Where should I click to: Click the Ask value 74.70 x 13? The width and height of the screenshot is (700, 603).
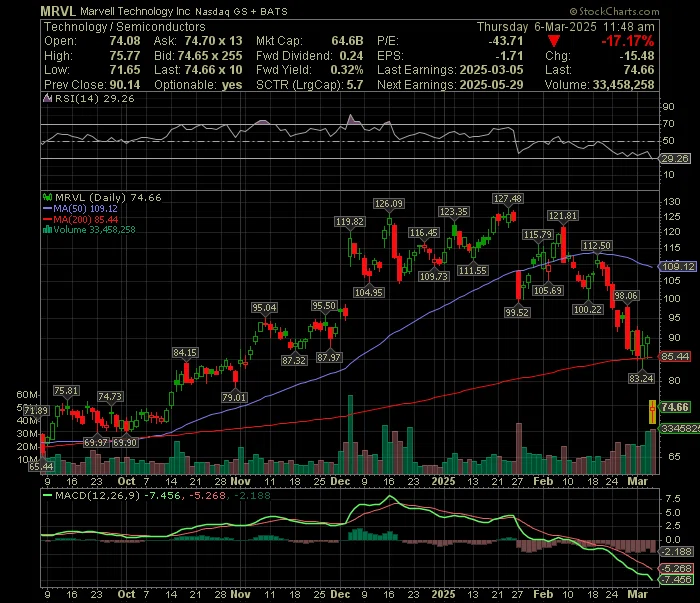tap(213, 41)
